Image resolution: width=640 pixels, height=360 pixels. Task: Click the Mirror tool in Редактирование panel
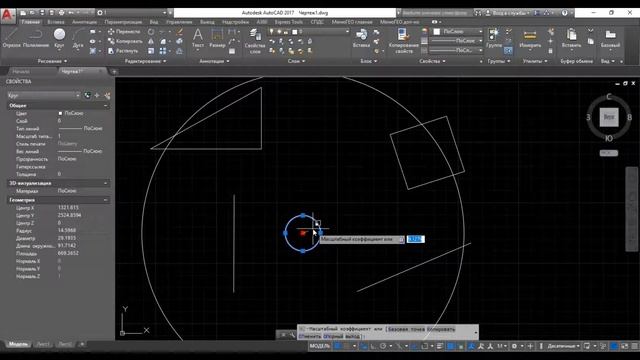click(x=151, y=41)
